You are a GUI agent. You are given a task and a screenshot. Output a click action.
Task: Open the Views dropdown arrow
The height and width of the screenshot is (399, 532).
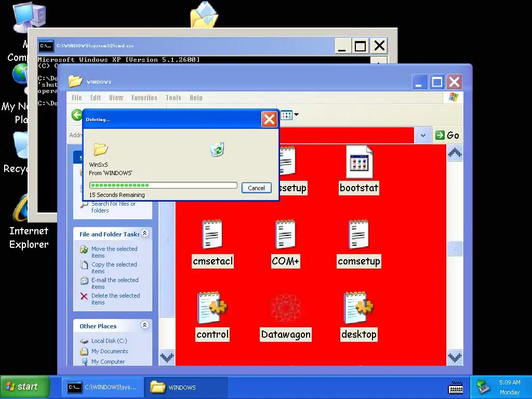(297, 115)
